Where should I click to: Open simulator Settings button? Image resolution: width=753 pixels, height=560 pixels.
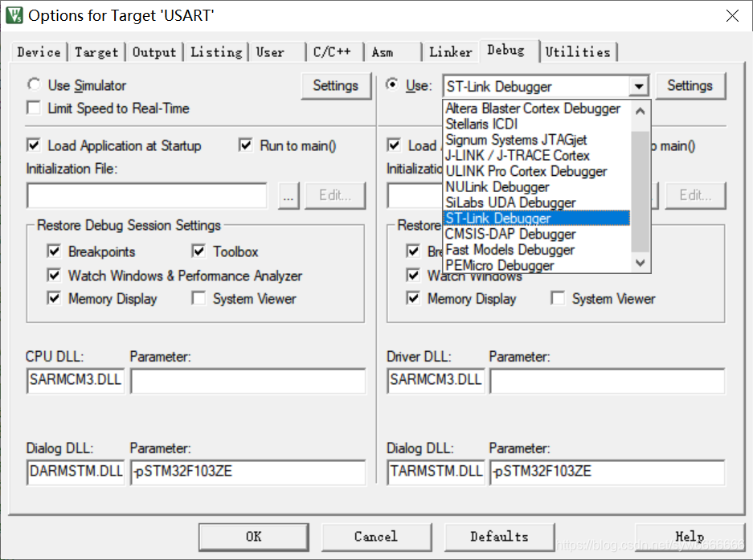point(336,85)
